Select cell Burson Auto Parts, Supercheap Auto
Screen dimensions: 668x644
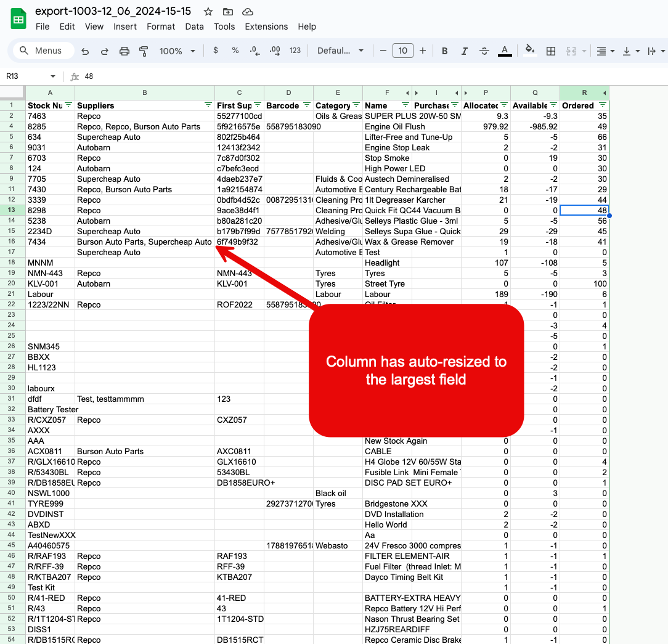pyautogui.click(x=145, y=242)
